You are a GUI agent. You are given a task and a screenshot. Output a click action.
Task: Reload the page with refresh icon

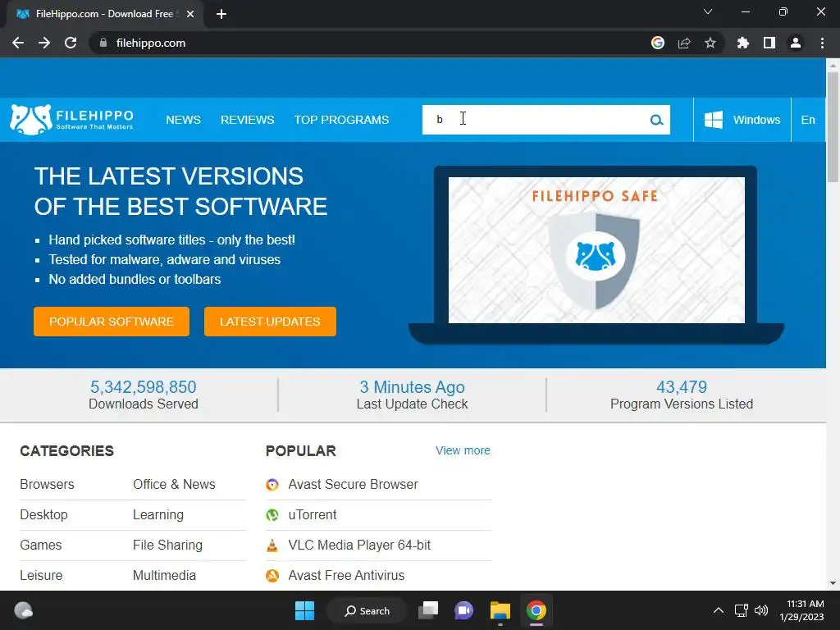tap(71, 43)
